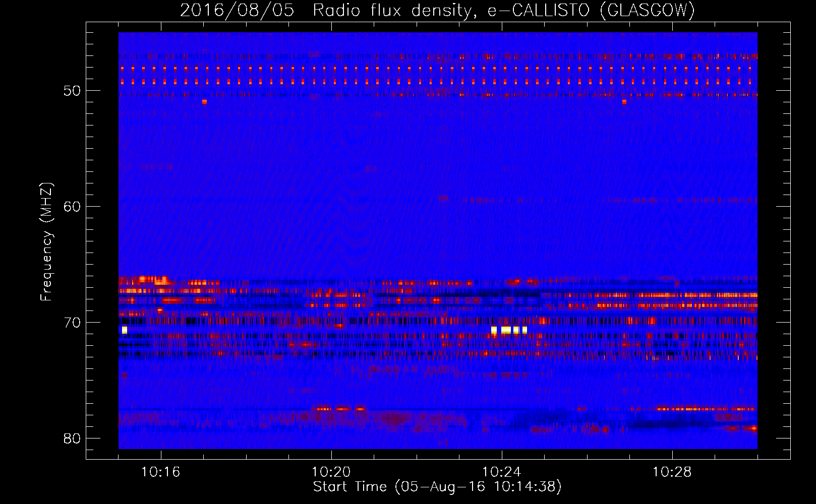
Task: Click the 'Start Time (05-Aug-16 10:14:38)' axis label
Action: click(x=437, y=487)
